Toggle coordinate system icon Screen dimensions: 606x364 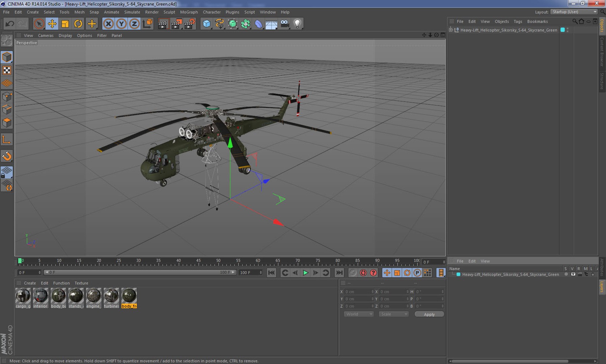pos(147,24)
